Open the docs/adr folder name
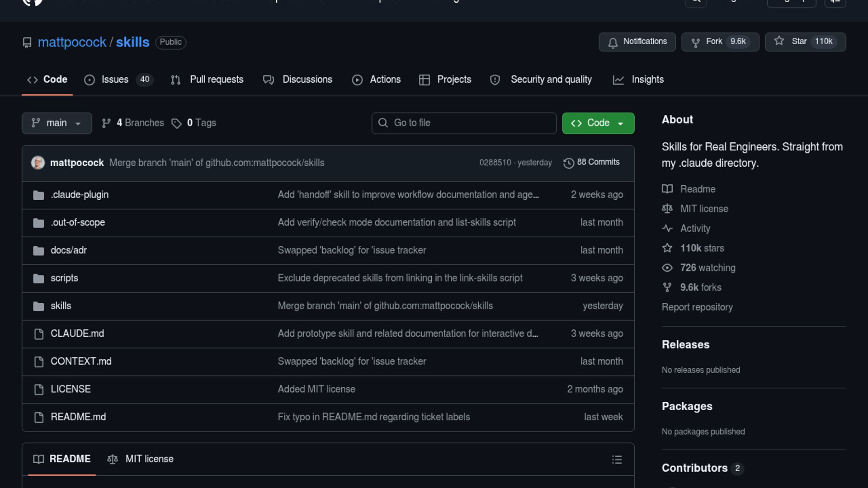 [x=69, y=250]
